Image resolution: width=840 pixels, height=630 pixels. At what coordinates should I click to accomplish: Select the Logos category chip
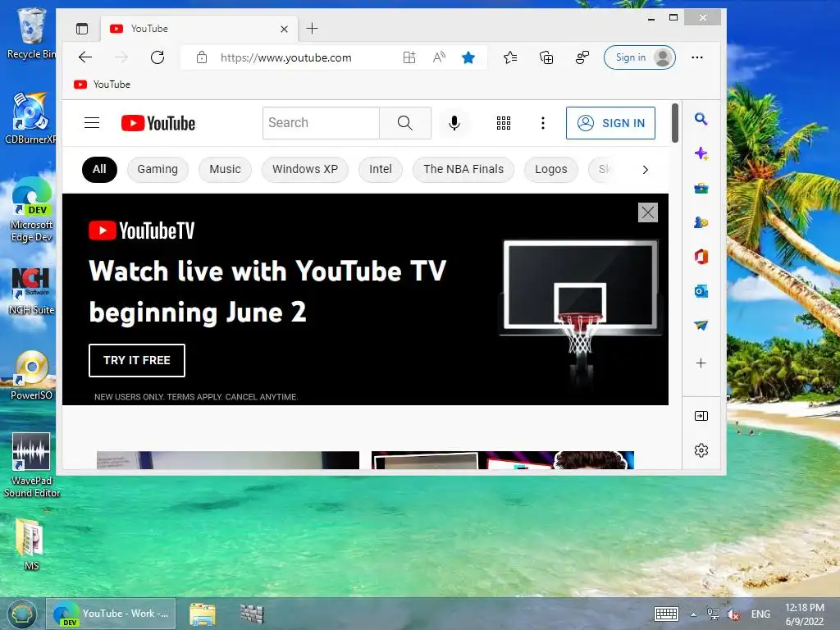(x=550, y=169)
